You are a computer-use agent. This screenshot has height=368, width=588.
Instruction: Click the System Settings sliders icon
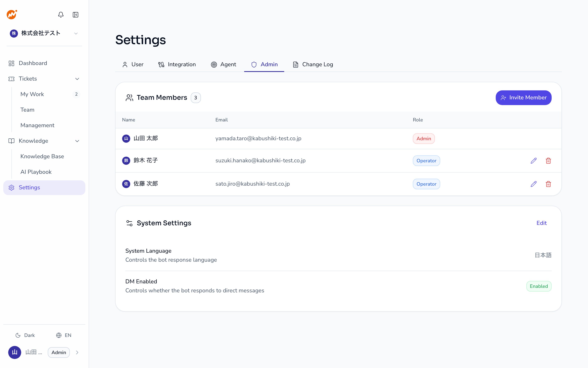tap(129, 223)
